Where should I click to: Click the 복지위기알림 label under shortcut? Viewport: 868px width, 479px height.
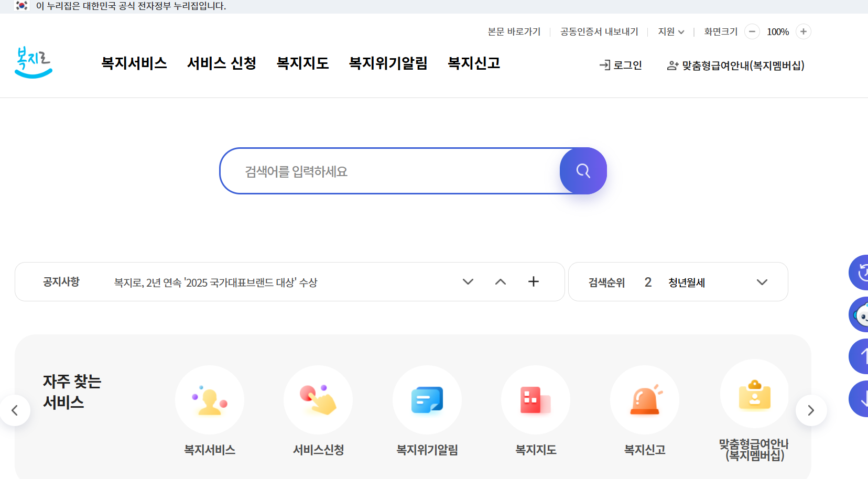pos(427,450)
